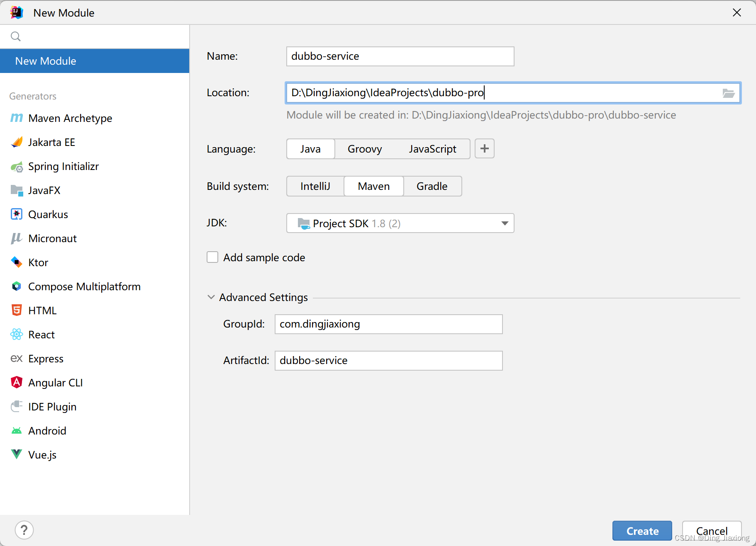
Task: Close the New Module dialog
Action: click(x=737, y=12)
